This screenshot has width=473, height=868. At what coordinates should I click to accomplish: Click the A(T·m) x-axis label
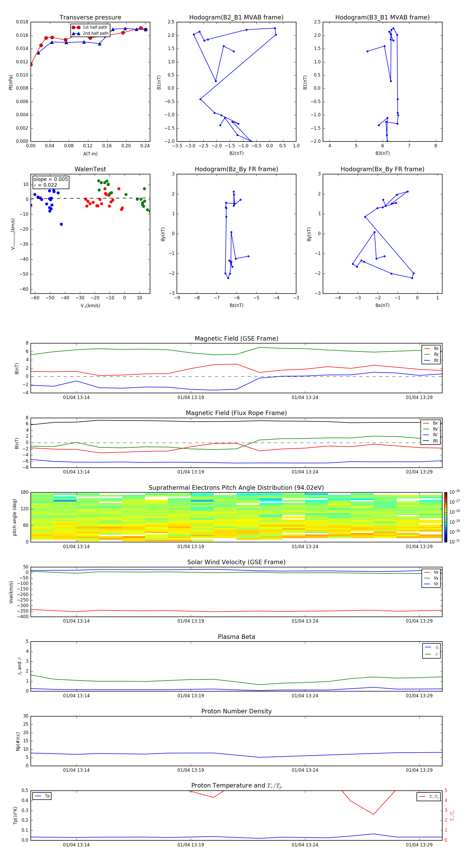pos(90,154)
